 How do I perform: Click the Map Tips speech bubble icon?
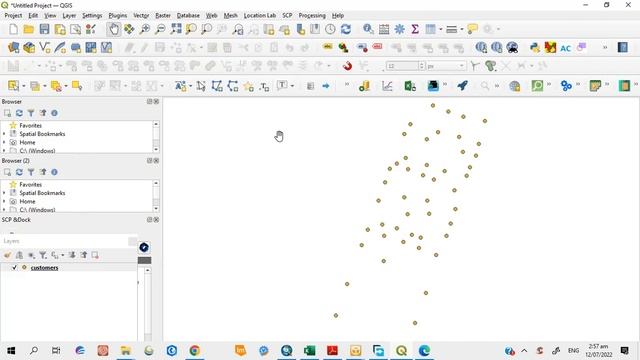click(472, 29)
